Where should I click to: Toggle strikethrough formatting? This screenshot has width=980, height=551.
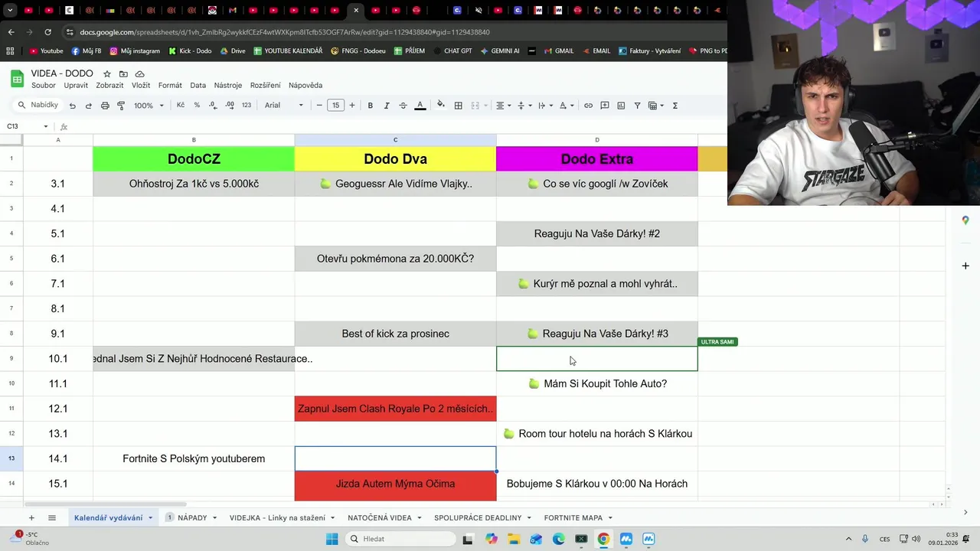point(403,106)
